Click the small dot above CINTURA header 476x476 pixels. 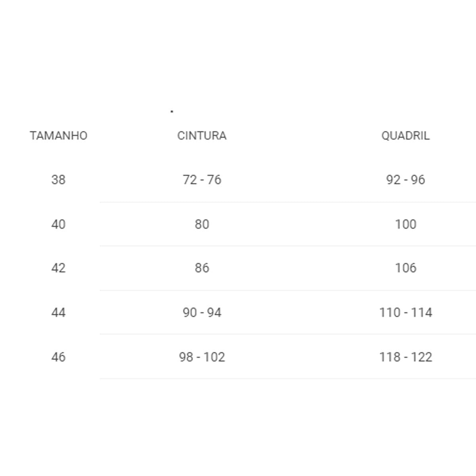(172, 111)
